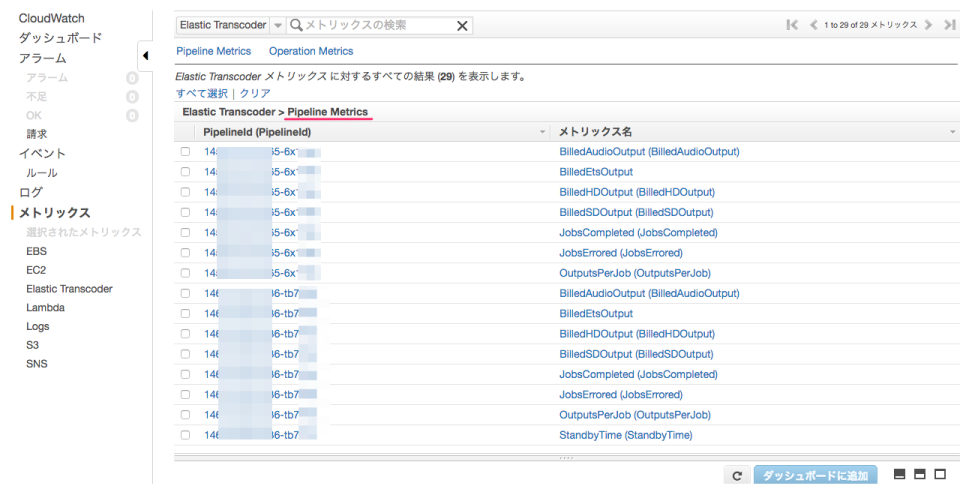Open Lambda metrics in the sidebar
This screenshot has height=489, width=960.
45,308
